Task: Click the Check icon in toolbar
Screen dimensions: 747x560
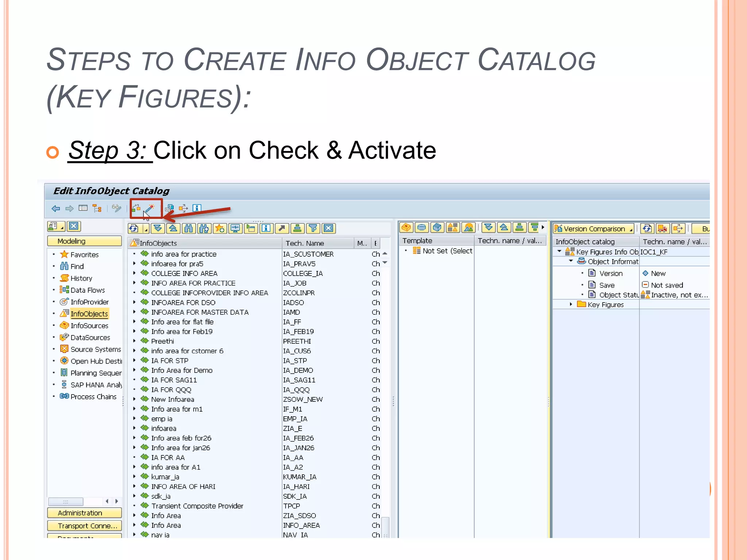Action: pos(136,209)
